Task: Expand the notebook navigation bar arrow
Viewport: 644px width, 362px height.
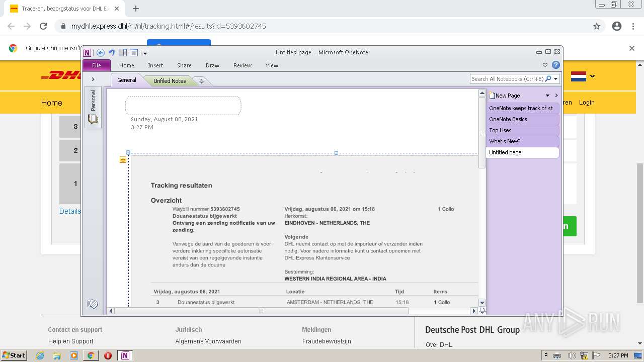Action: coord(93,79)
